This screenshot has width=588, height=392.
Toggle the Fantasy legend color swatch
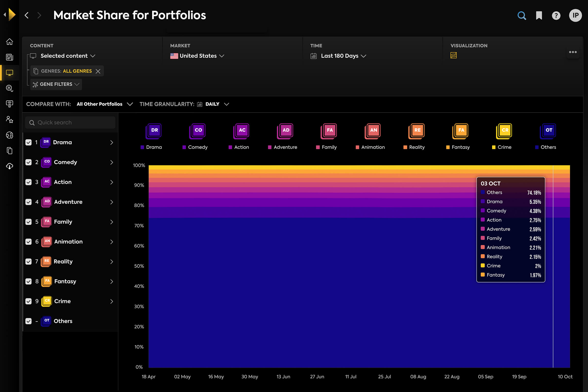point(448,147)
